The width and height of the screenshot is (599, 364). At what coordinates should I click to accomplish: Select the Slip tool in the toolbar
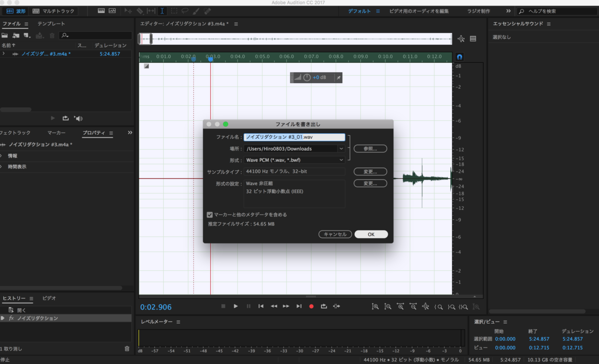tap(151, 10)
